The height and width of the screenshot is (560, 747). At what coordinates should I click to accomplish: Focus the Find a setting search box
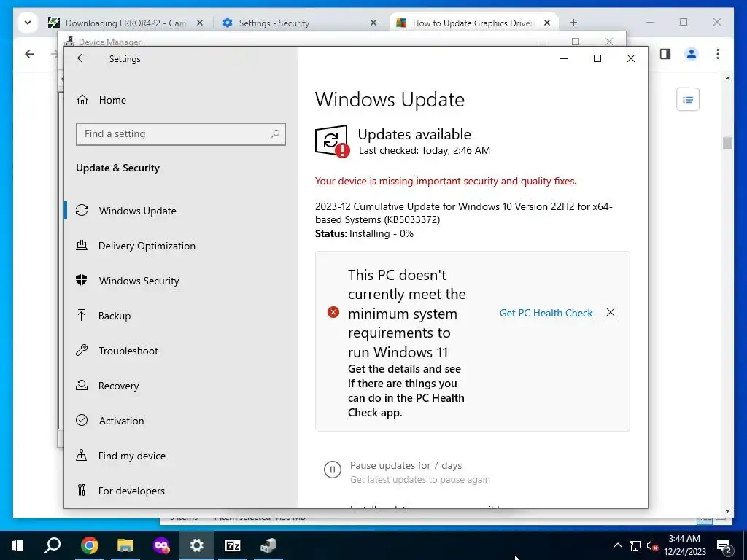(x=181, y=134)
